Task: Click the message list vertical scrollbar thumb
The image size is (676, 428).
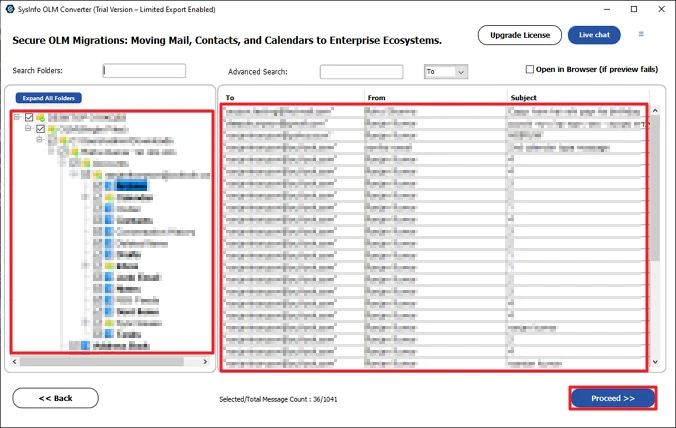Action: (655, 188)
